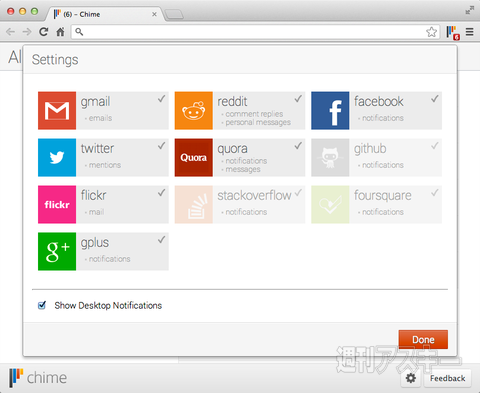Uncheck Show Desktop Notifications checkbox
The width and height of the screenshot is (480, 393).
point(42,305)
